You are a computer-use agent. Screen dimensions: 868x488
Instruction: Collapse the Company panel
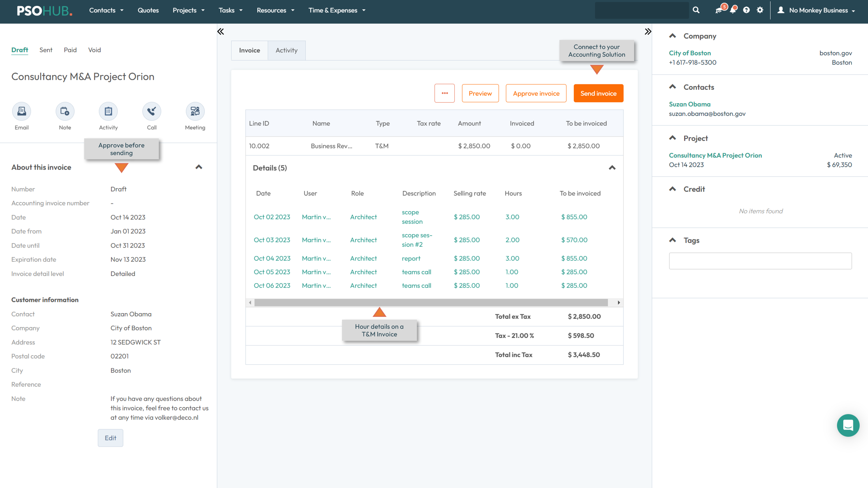point(673,36)
